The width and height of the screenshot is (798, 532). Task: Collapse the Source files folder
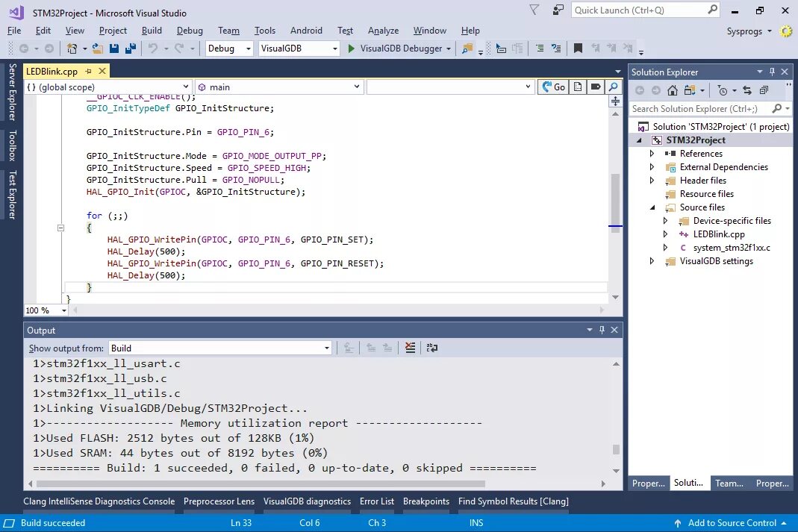[x=652, y=207]
